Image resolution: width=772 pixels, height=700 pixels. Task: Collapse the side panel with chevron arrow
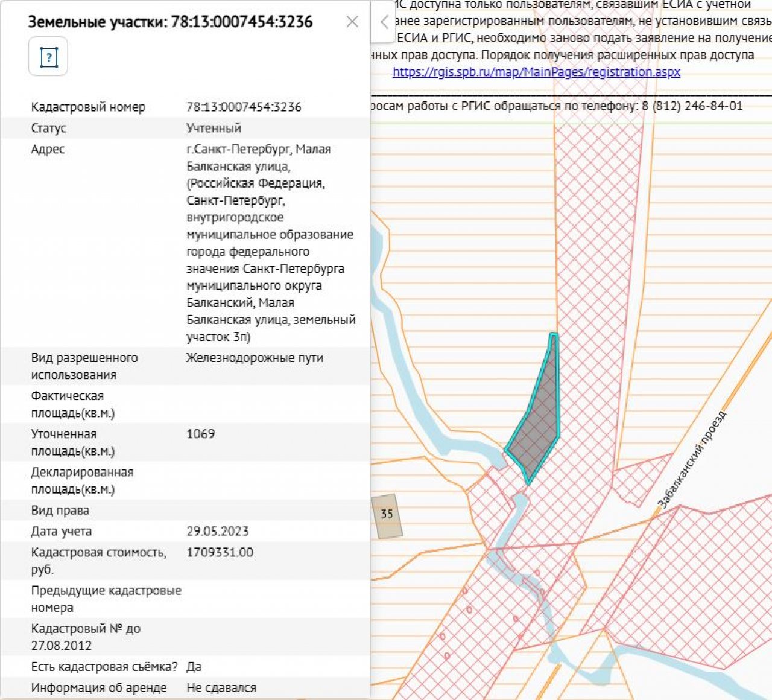384,23
